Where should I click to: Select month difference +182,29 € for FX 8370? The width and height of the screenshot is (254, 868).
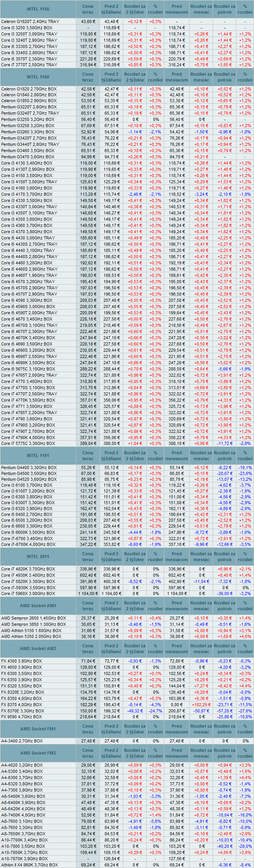[x=201, y=705]
